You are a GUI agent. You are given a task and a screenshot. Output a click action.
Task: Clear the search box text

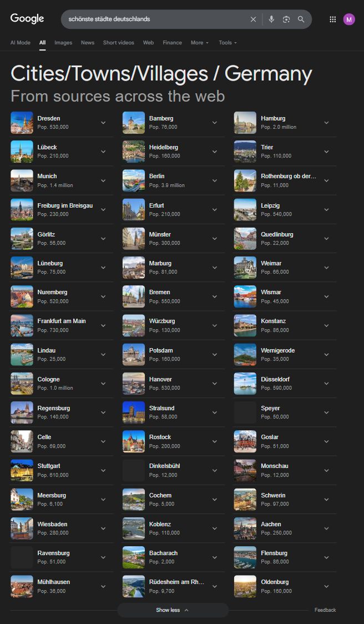pos(253,19)
